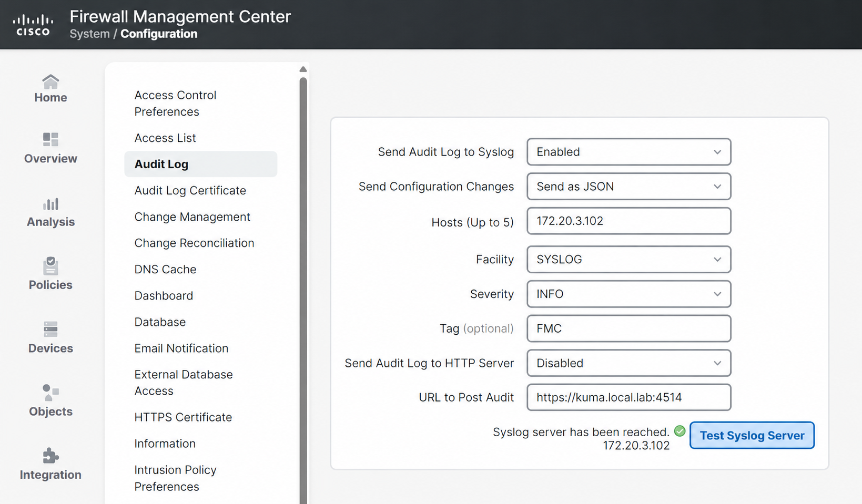
Task: Open the Devices server icon
Action: pos(50,330)
